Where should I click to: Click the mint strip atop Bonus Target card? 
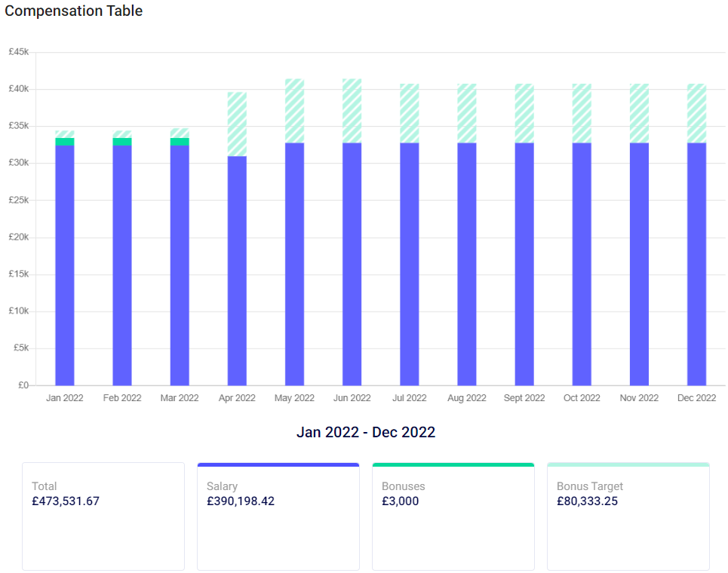(628, 464)
